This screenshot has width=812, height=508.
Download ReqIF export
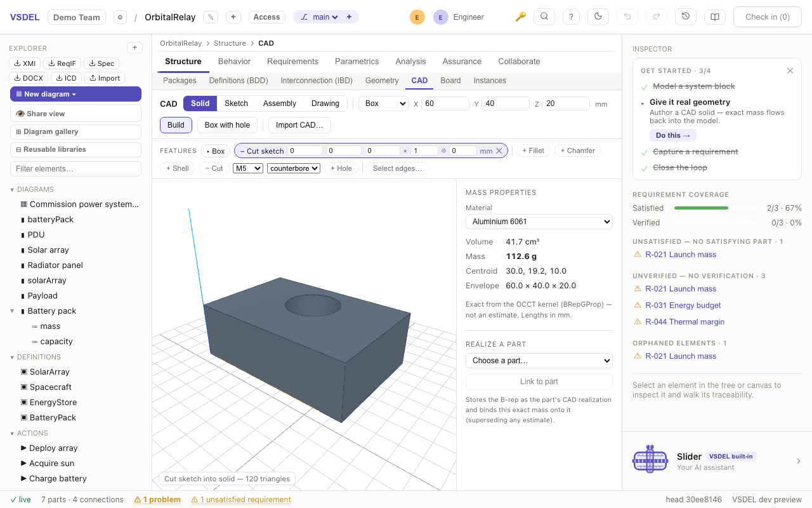(62, 63)
